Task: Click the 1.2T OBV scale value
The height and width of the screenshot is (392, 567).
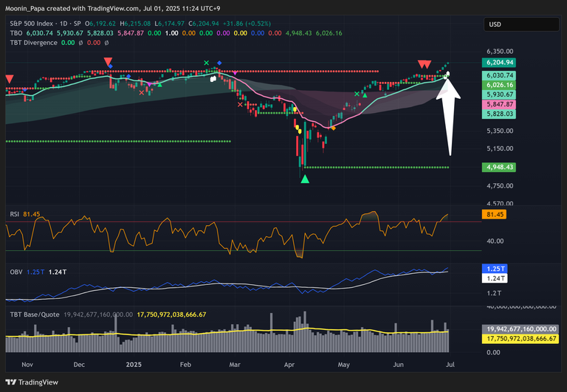Action: (494, 293)
